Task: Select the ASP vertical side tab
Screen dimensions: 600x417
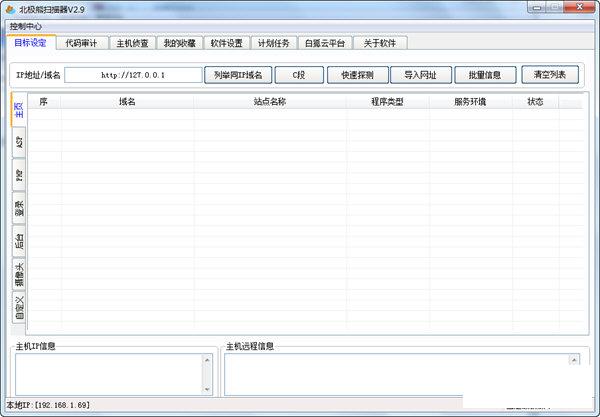Action: pyautogui.click(x=18, y=143)
